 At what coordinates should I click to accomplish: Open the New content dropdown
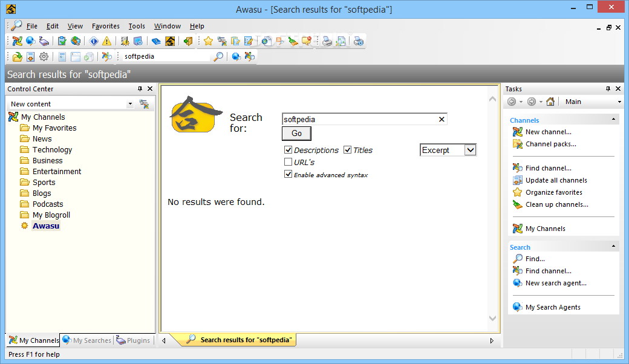coord(130,104)
